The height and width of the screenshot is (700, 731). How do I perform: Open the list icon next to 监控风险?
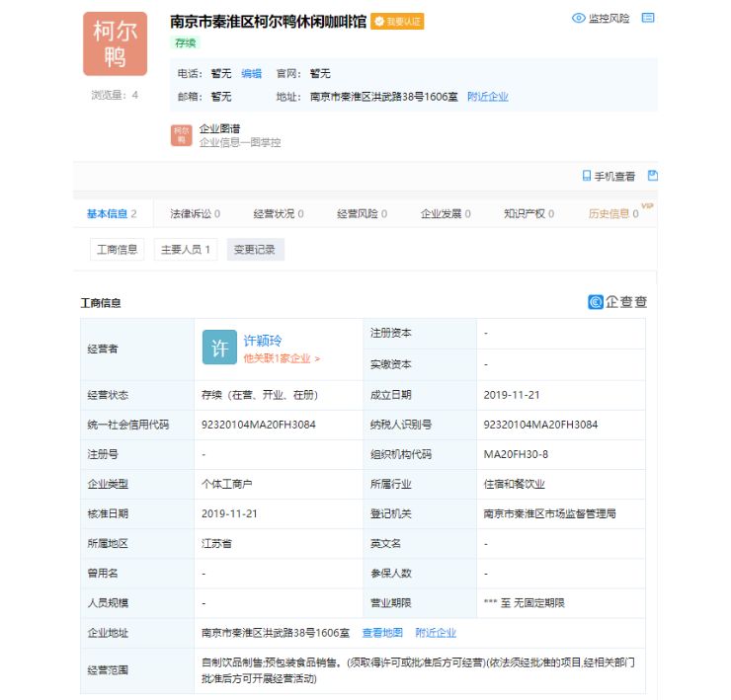[648, 18]
